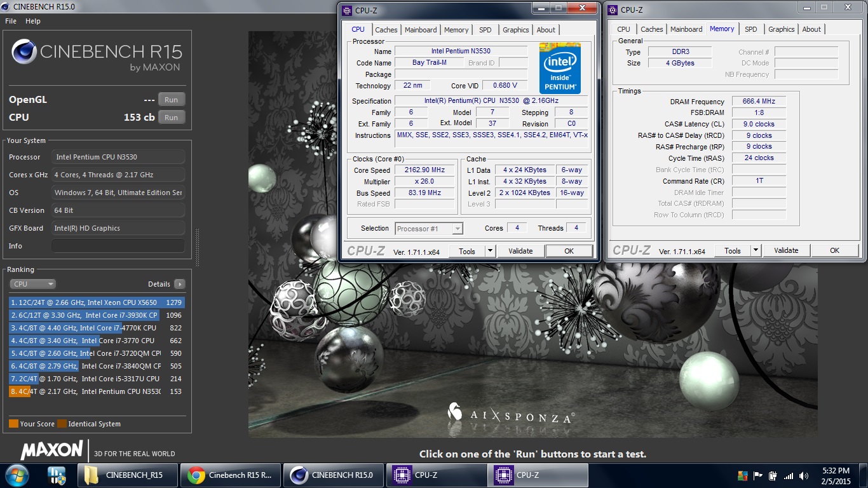Open About tab in left CPU-Z
Image resolution: width=868 pixels, height=488 pixels.
(x=546, y=30)
